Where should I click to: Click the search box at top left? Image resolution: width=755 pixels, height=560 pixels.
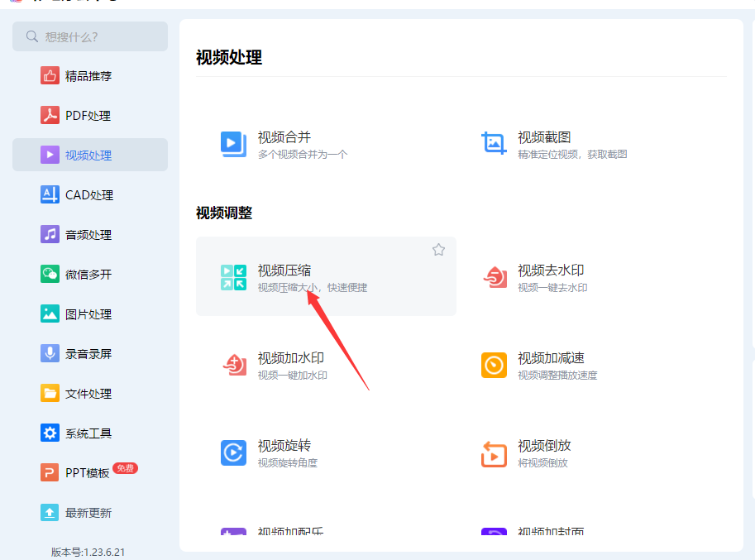(89, 36)
